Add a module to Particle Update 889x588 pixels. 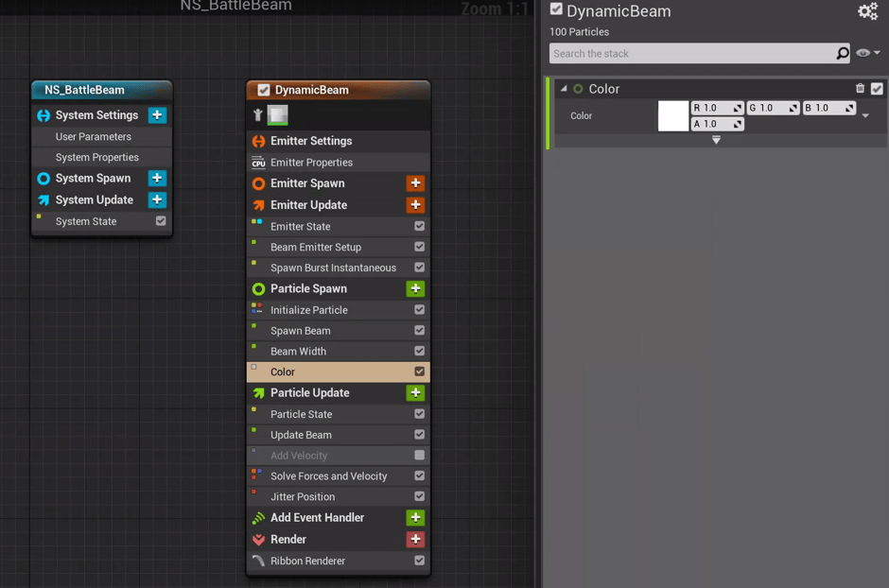[415, 392]
